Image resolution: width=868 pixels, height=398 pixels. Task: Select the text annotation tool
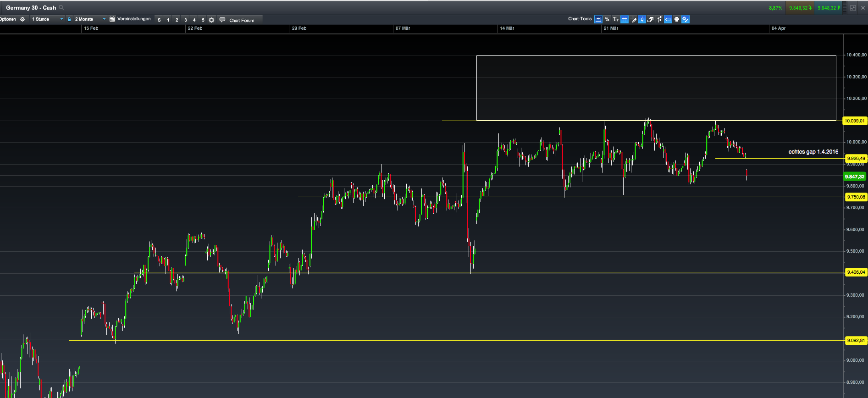click(x=616, y=19)
